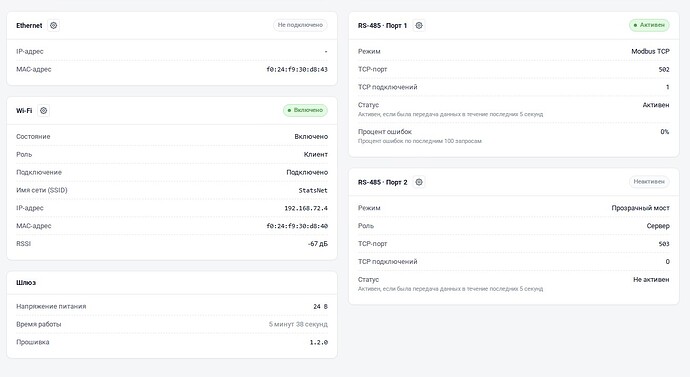This screenshot has width=690, height=377.
Task: Click the 'Подключено' connection value
Action: tap(307, 172)
